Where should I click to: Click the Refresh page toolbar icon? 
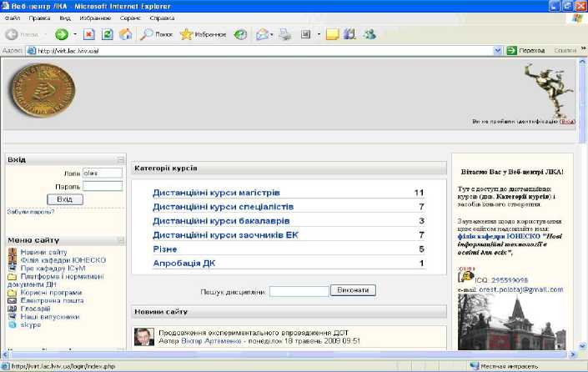pos(107,35)
